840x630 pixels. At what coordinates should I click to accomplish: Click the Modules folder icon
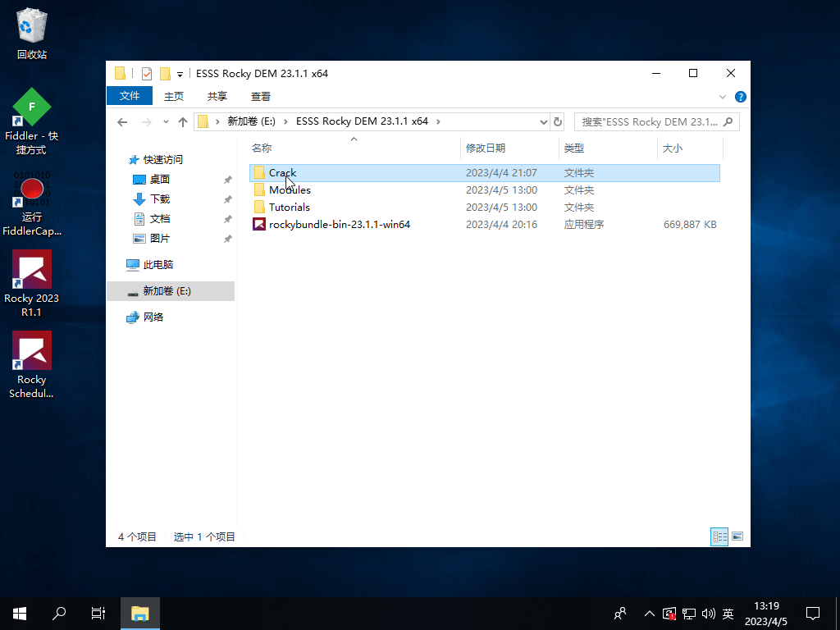click(x=259, y=189)
